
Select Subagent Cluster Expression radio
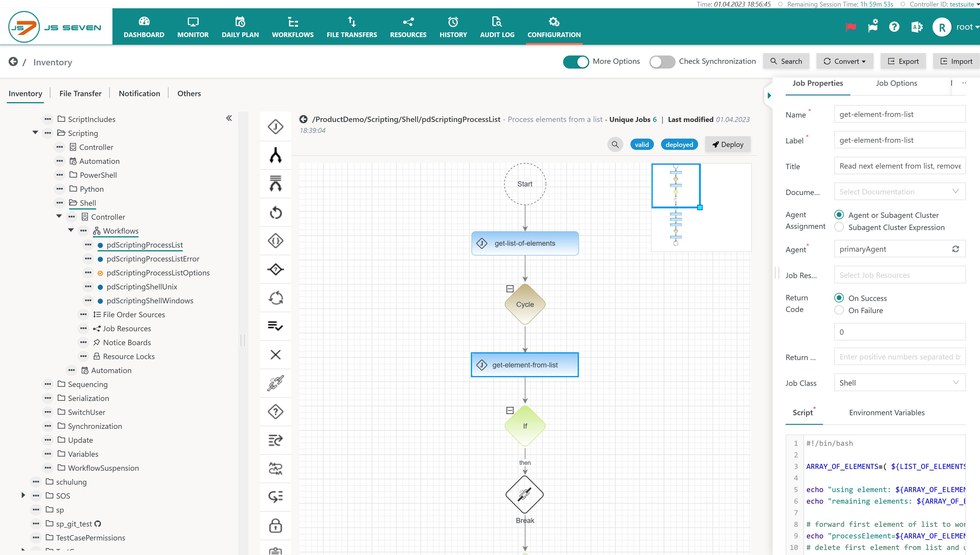[839, 227]
